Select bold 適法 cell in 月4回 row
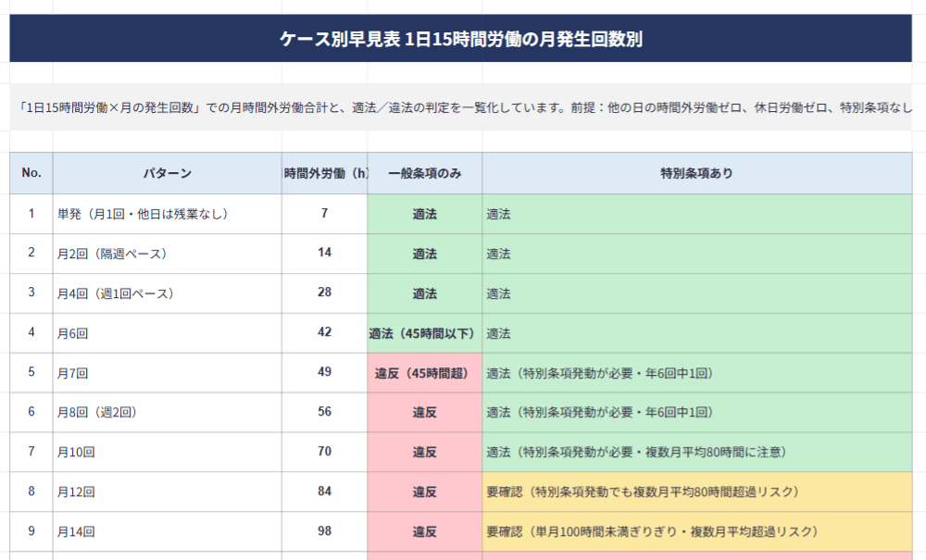 tap(425, 293)
